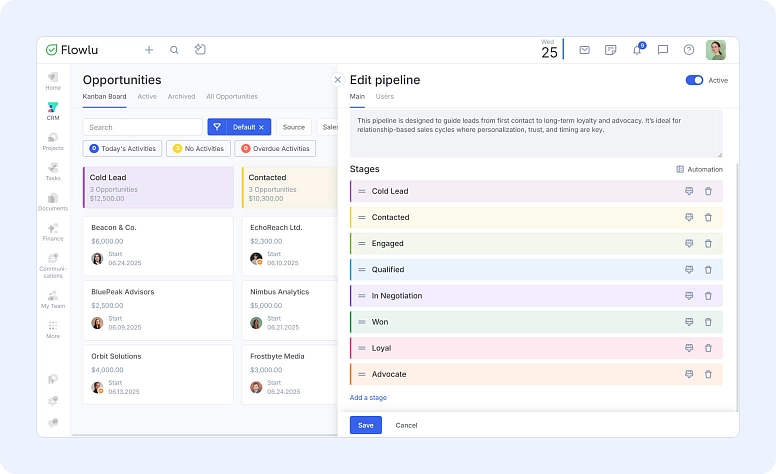Open the Automation settings

(x=699, y=169)
